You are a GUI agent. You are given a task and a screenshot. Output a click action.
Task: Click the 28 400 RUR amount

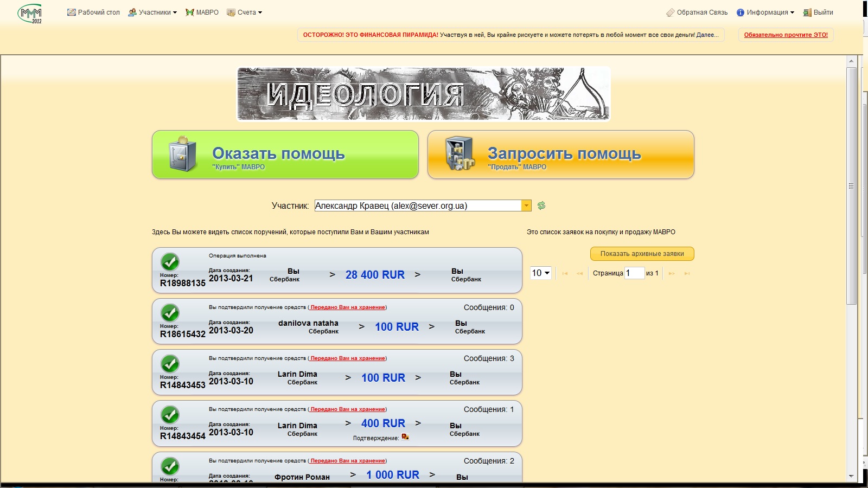tap(375, 275)
